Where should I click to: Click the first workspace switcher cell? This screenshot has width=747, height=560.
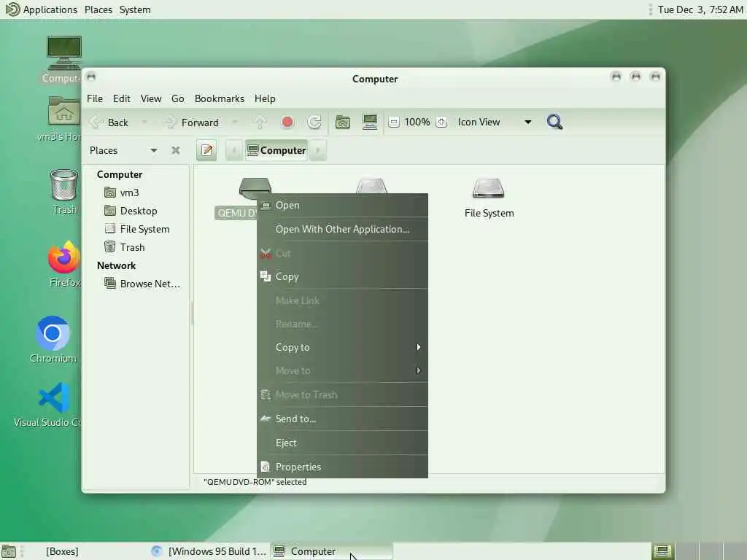(x=662, y=551)
